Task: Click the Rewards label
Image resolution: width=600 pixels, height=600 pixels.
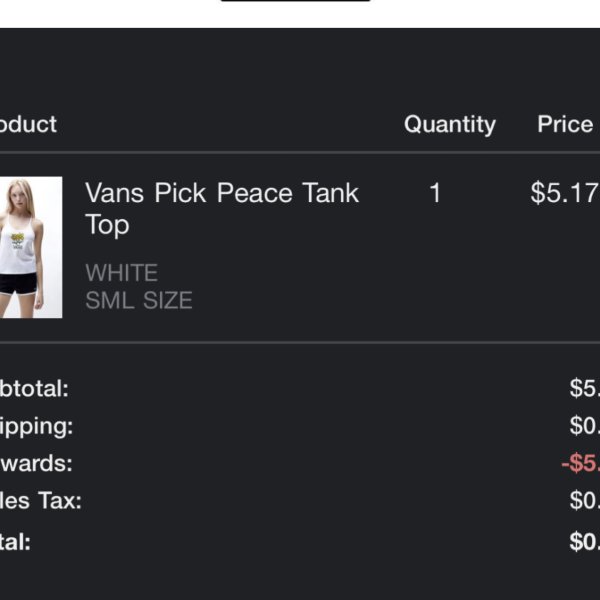Action: (36, 463)
